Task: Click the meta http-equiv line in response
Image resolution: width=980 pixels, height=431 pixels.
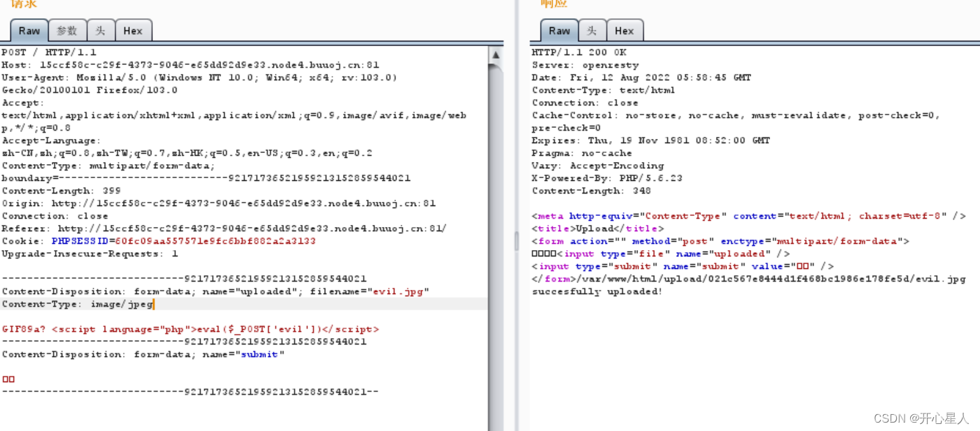Action: point(749,216)
